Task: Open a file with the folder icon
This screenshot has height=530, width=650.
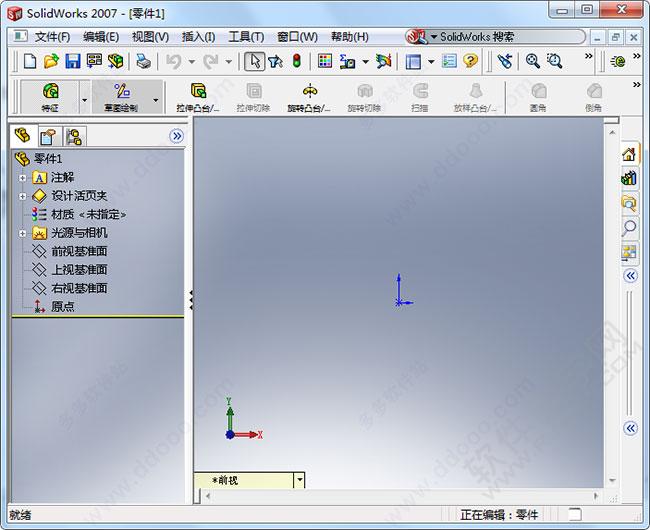Action: [x=51, y=61]
